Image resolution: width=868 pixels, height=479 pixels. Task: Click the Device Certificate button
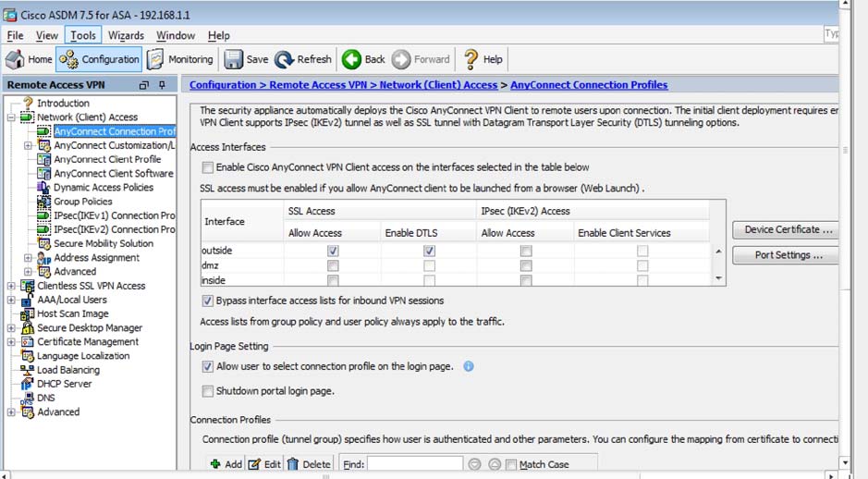point(786,230)
